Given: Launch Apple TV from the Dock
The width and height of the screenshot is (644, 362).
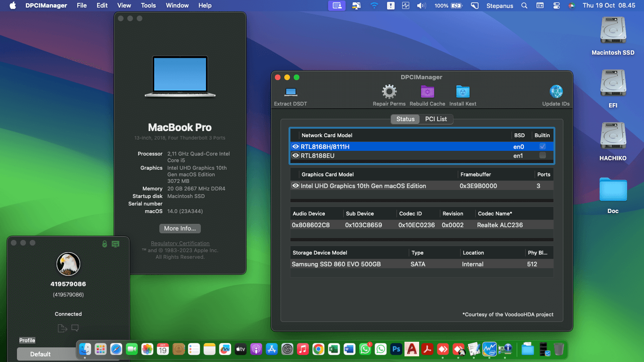Looking at the screenshot, I should click(x=240, y=349).
